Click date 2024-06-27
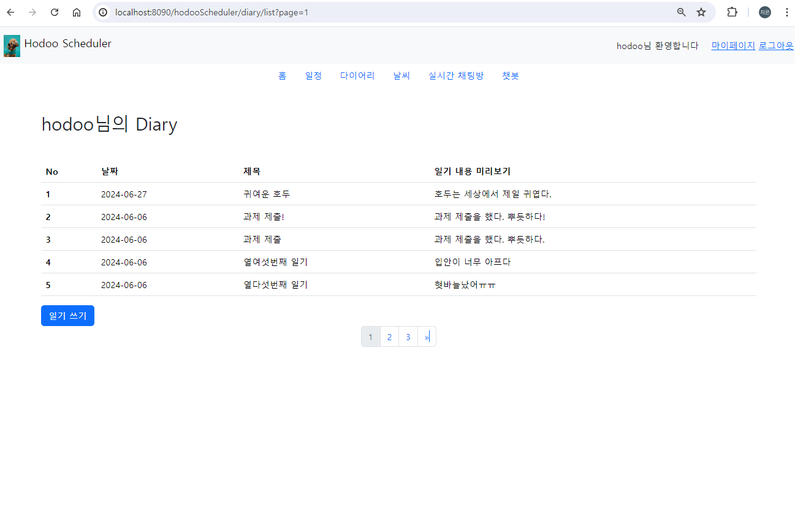 pyautogui.click(x=124, y=194)
